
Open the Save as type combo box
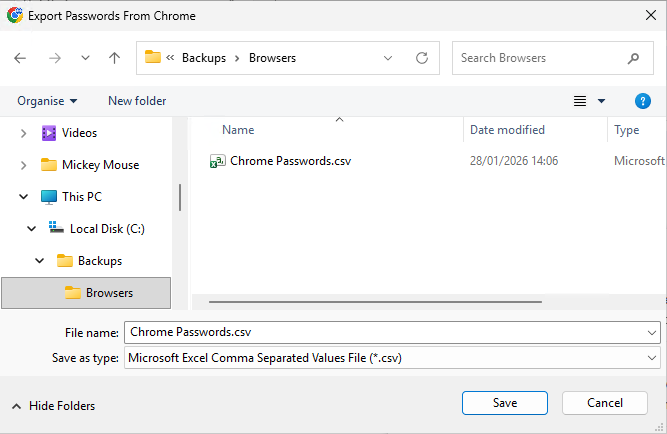[392, 358]
